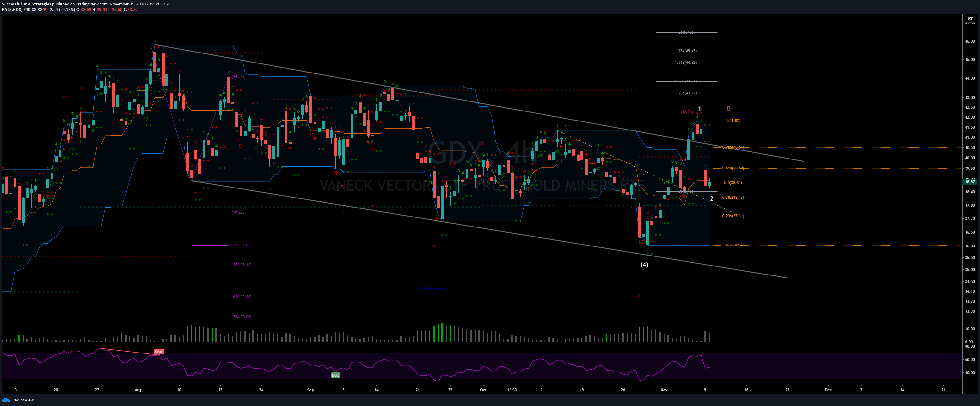Click the Nov date on time axis
This screenshot has height=406, width=980.
(664, 390)
